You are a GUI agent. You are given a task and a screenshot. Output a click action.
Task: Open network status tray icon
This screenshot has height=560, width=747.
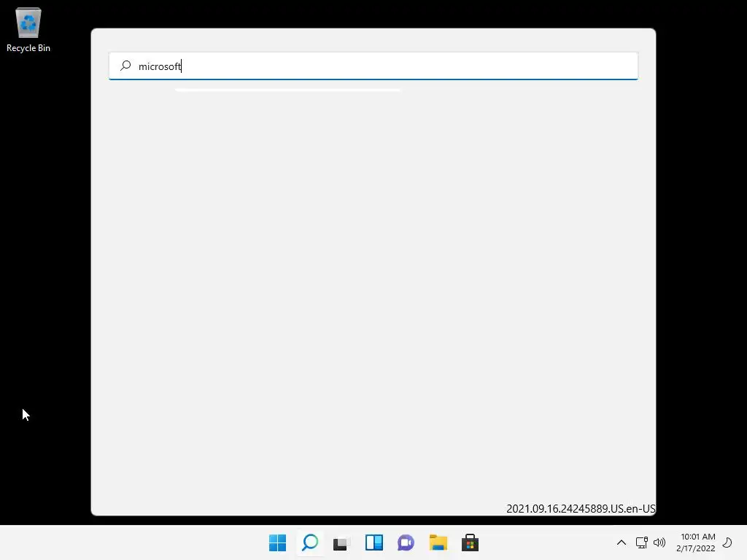[x=642, y=542]
